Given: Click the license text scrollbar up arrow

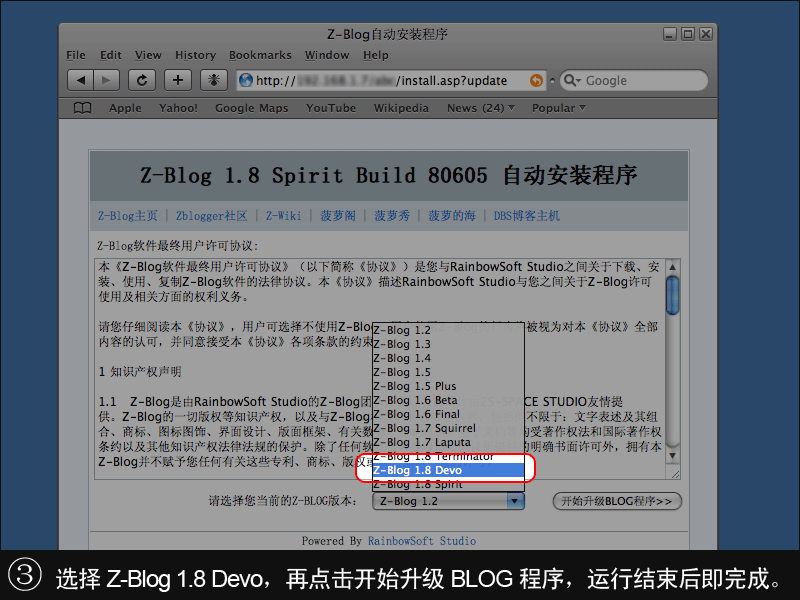Looking at the screenshot, I should click(672, 267).
